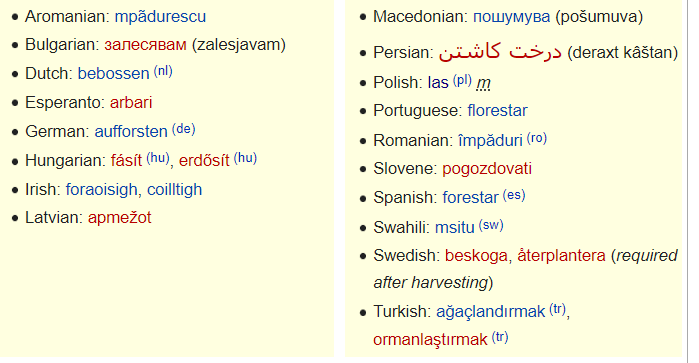699x363 pixels.
Task: Open the Irish translation foraoisigh
Action: click(101, 190)
